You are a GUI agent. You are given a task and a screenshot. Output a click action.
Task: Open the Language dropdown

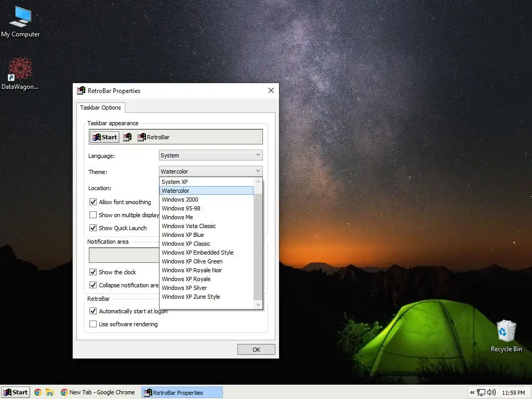[x=211, y=155]
